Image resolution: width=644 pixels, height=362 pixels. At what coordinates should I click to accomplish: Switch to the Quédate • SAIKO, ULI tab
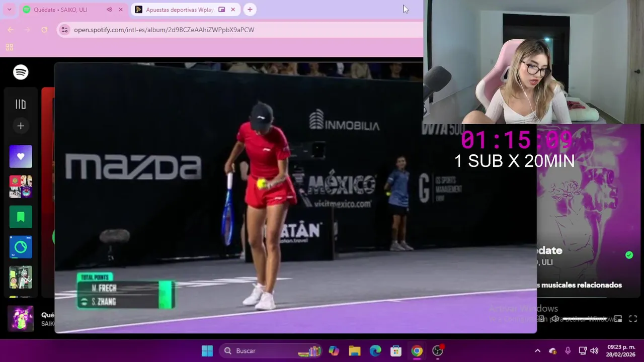click(x=60, y=10)
